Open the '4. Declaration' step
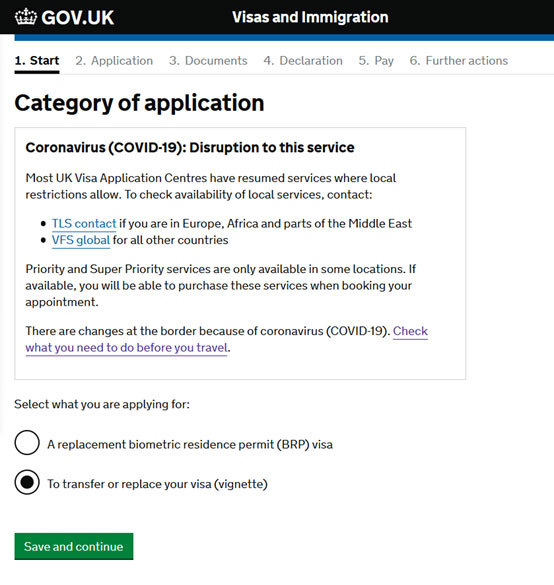 (303, 60)
